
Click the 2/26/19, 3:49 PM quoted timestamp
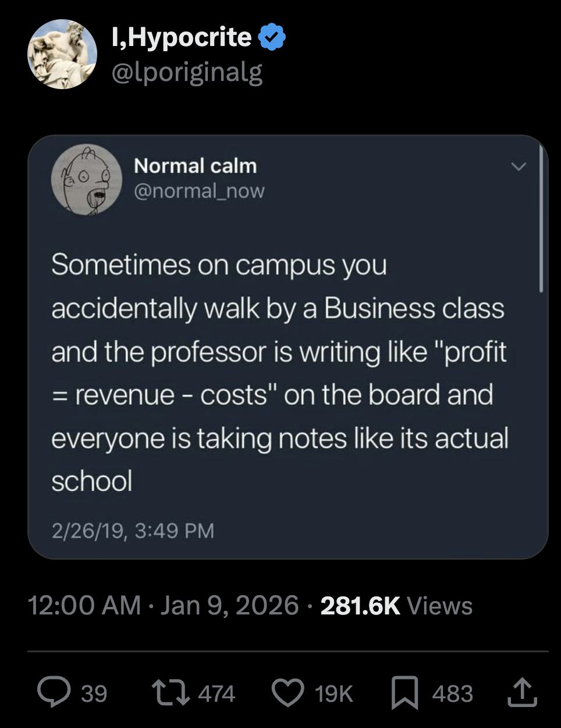click(133, 531)
